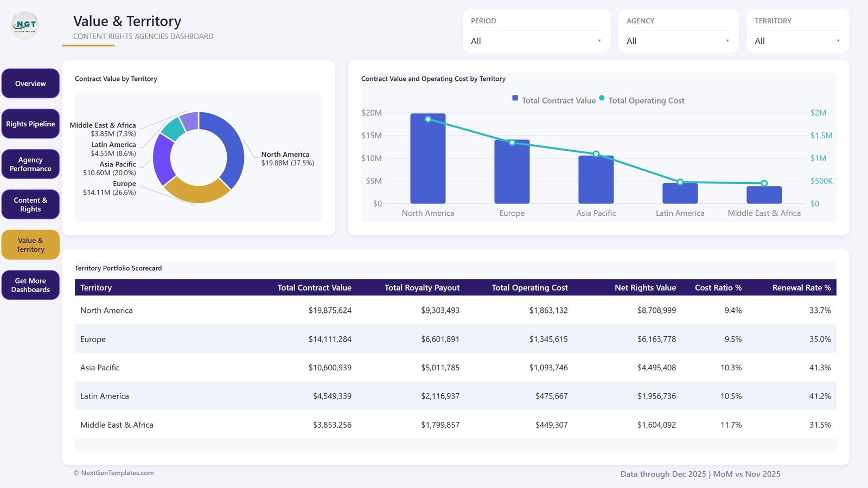Sort by Cost Ratio % header
The width and height of the screenshot is (868, 488).
coord(718,287)
